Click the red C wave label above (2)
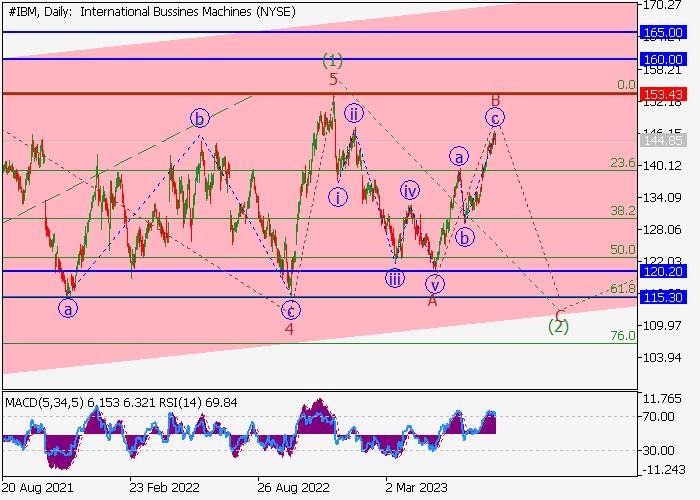700x500 pixels. [560, 315]
